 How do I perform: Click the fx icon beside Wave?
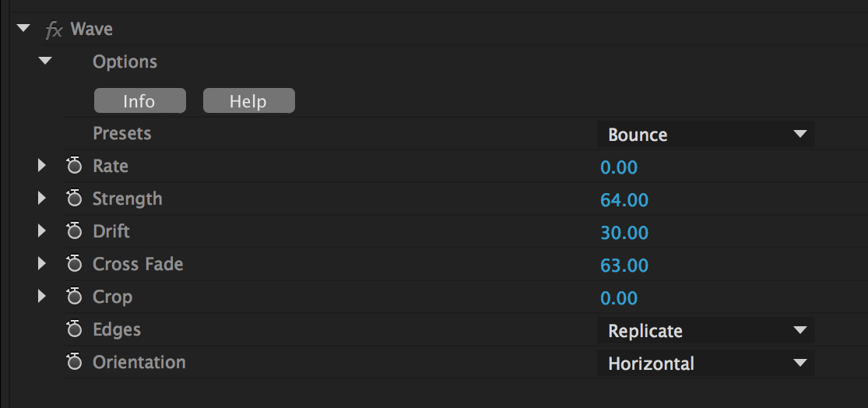pos(53,30)
